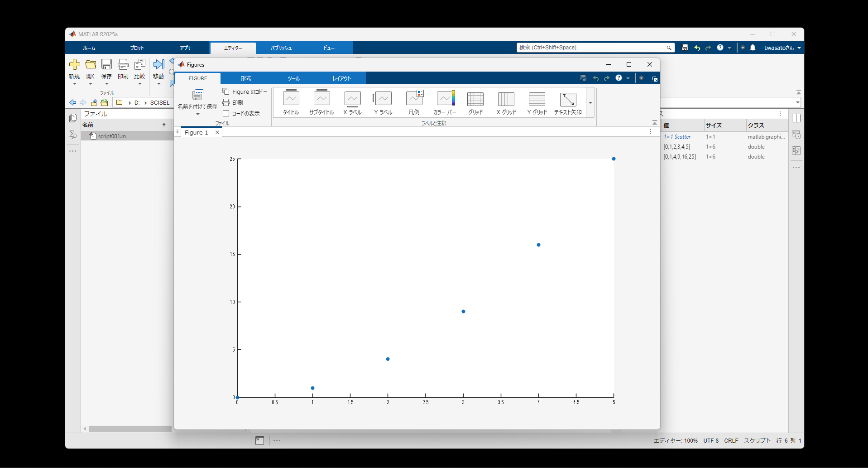Open the 名前を付けて保存 dropdown arrow
868x468 pixels.
click(197, 115)
